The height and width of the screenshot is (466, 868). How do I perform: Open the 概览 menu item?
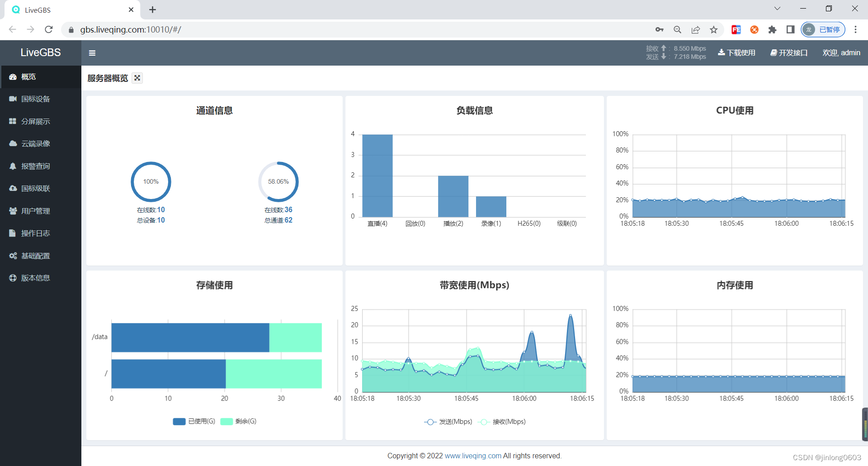point(41,77)
